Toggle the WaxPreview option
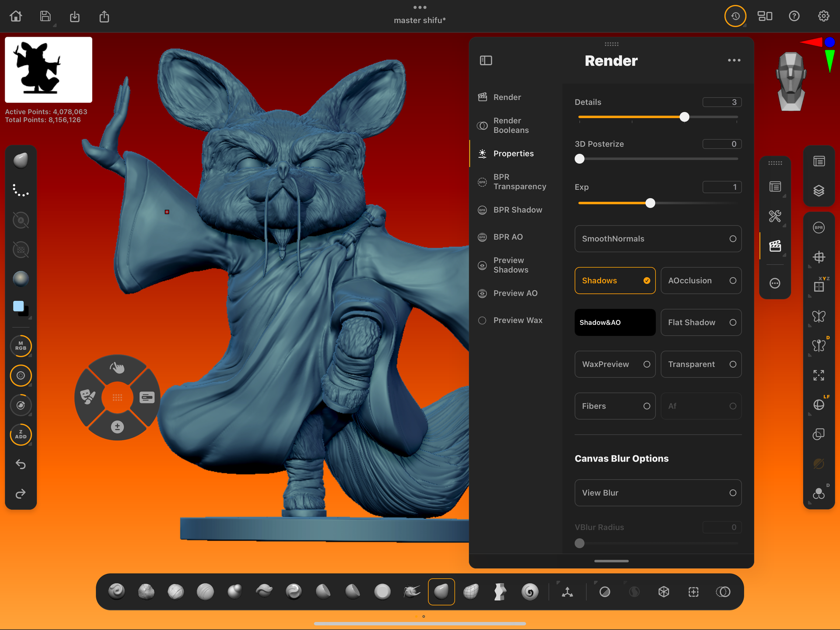Viewport: 840px width, 630px height. point(615,364)
